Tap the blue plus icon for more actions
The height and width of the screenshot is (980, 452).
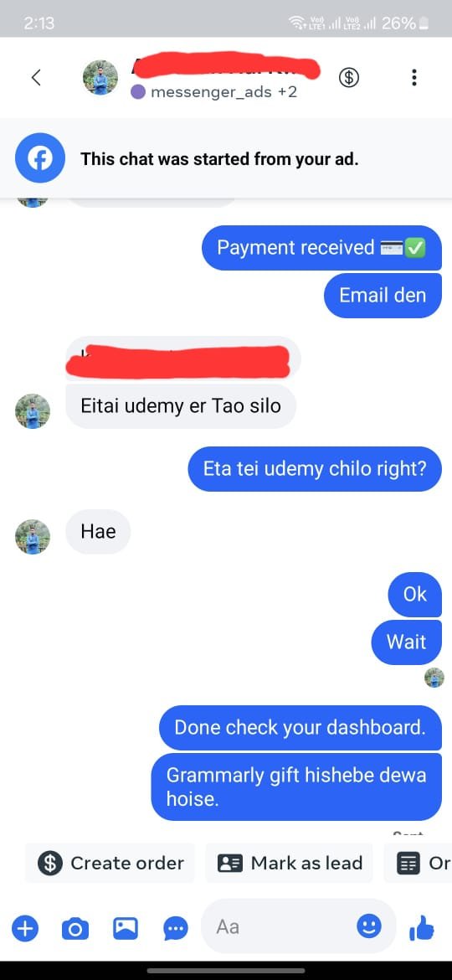[25, 929]
